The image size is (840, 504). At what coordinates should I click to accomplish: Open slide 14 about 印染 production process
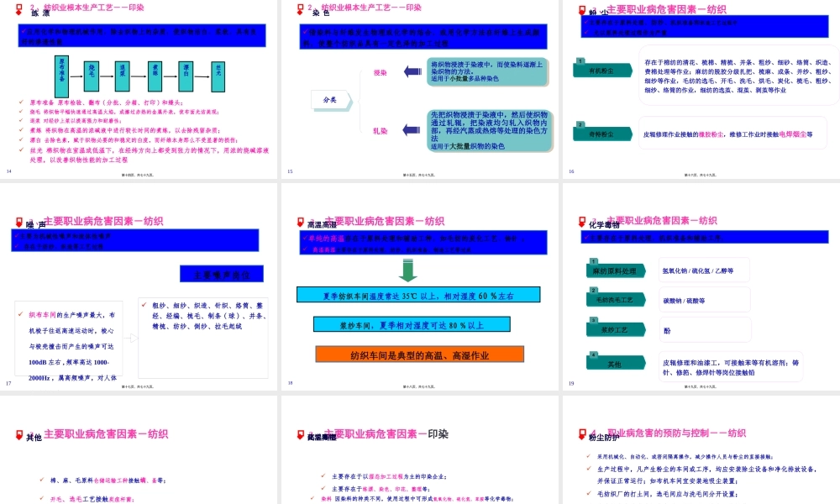click(139, 89)
